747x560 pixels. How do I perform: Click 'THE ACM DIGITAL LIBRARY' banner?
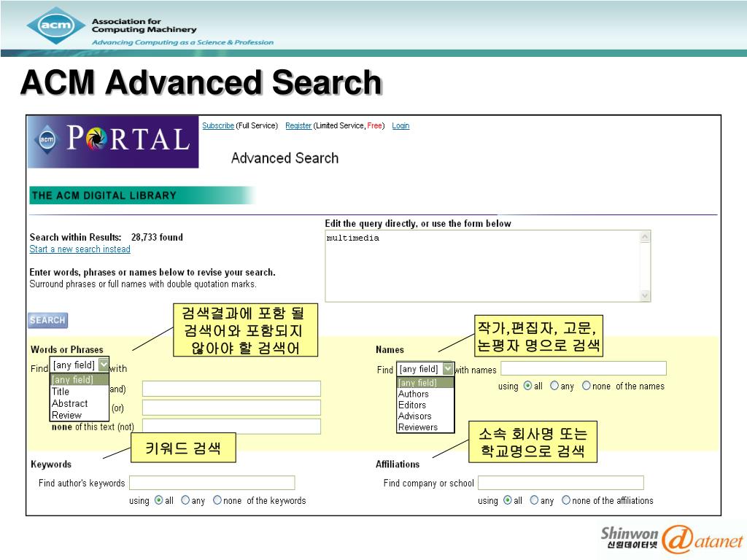(142, 195)
